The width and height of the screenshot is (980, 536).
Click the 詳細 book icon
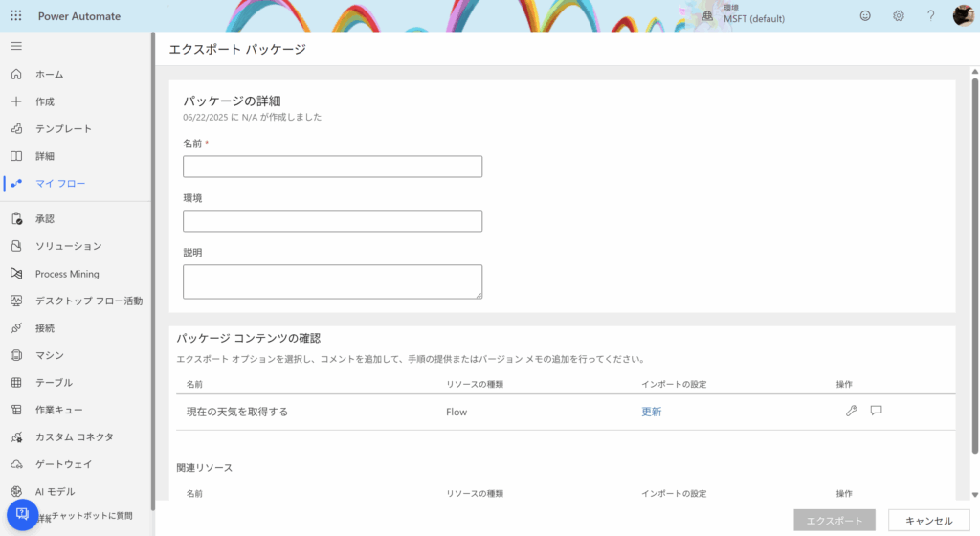click(x=16, y=156)
